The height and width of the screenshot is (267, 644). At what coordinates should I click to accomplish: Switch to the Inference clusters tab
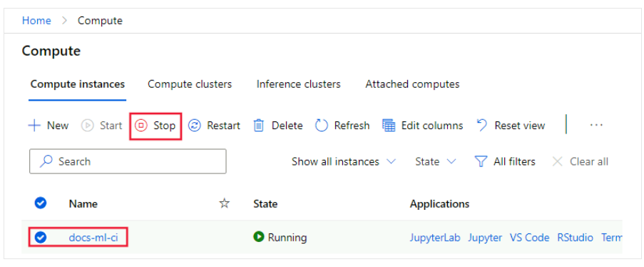click(299, 84)
